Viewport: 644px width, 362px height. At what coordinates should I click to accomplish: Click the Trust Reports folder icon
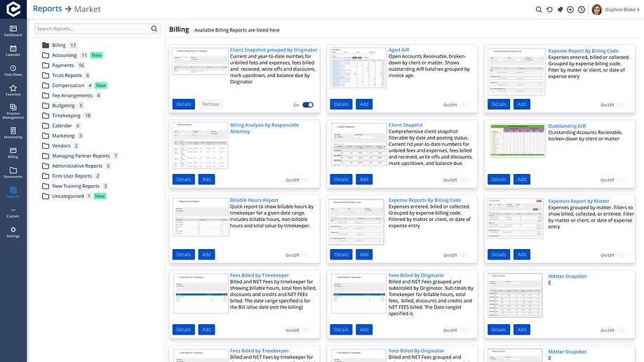click(x=46, y=75)
